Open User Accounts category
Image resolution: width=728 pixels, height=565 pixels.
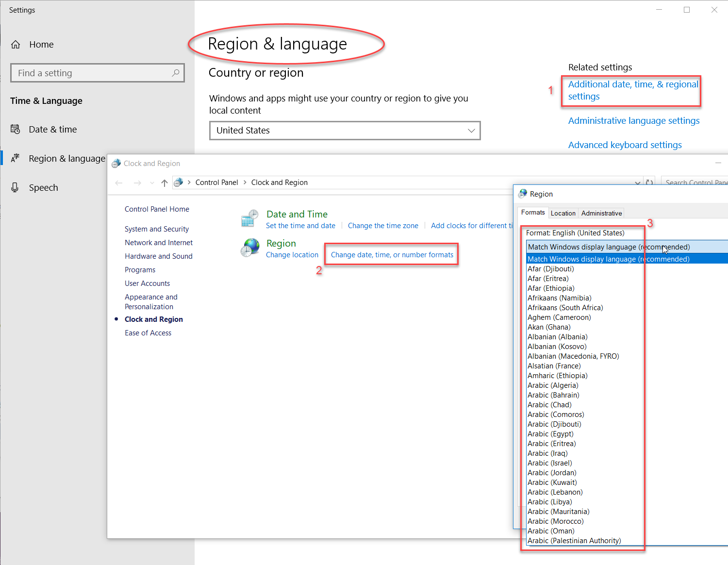(x=147, y=283)
